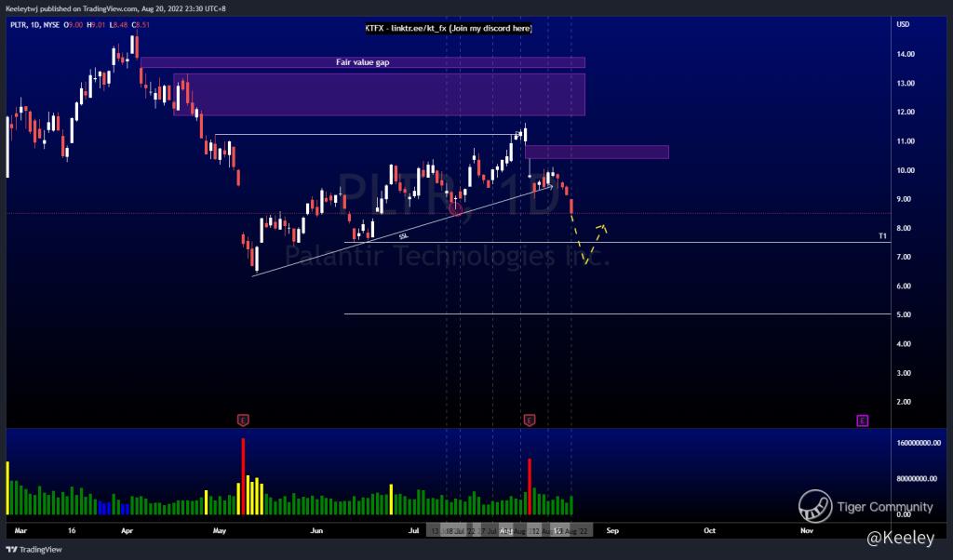Image resolution: width=953 pixels, height=560 pixels.
Task: Click the 11.00 price axis label
Action: coord(906,140)
